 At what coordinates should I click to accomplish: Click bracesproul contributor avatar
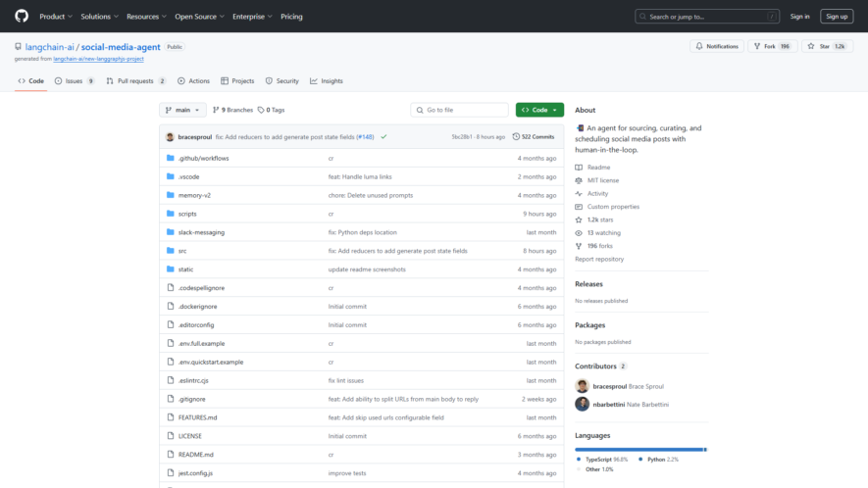[x=582, y=386]
